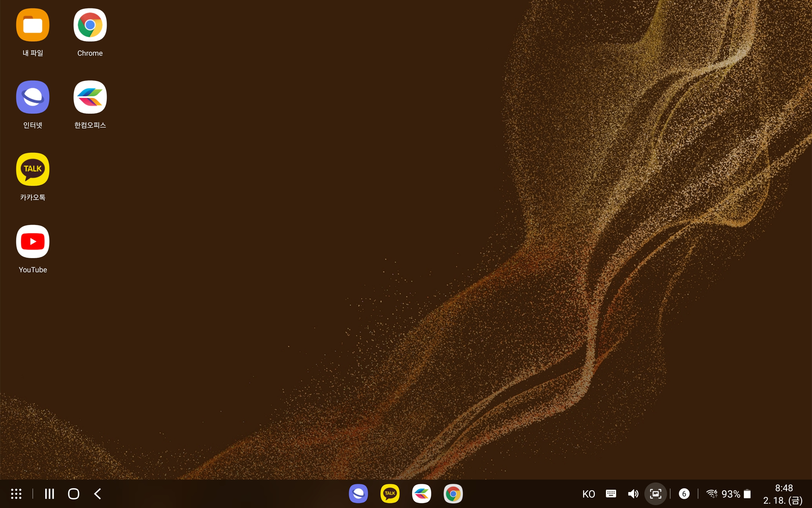Image resolution: width=812 pixels, height=508 pixels.
Task: View the 6 notifications badge
Action: pos(684,494)
